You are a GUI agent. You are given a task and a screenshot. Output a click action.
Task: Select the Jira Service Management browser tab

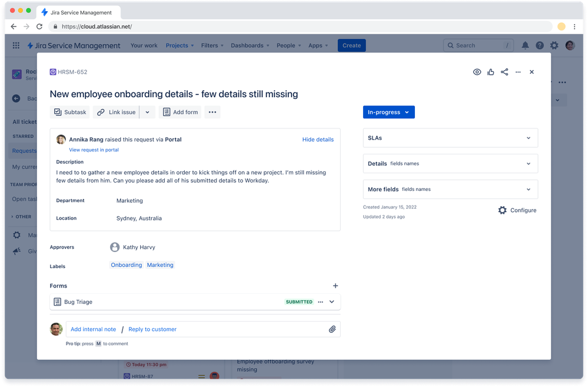pos(79,12)
